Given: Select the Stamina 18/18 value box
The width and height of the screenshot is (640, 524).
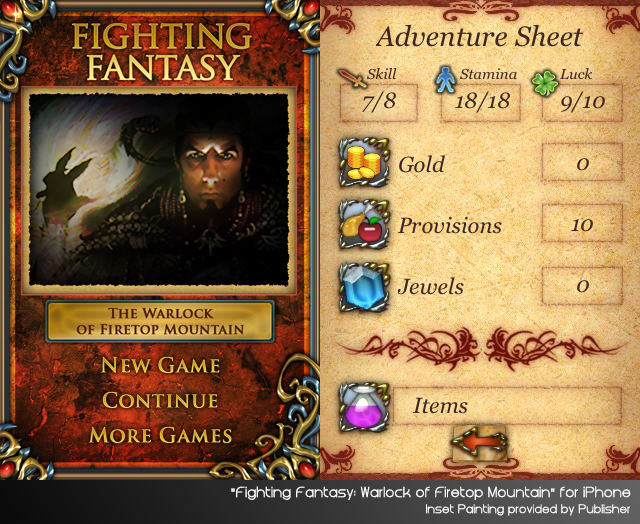Looking at the screenshot, I should pos(481,102).
